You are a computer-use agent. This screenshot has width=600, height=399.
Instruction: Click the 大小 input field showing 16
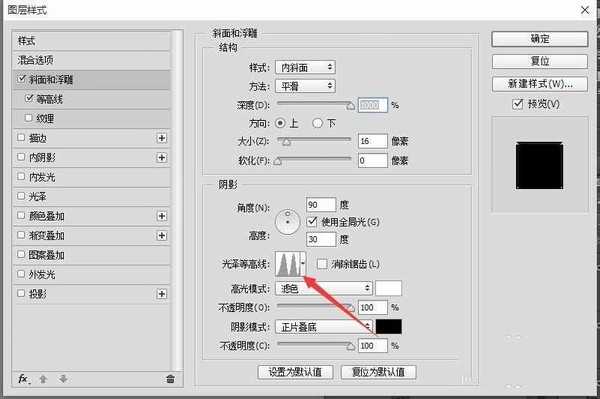[373, 141]
